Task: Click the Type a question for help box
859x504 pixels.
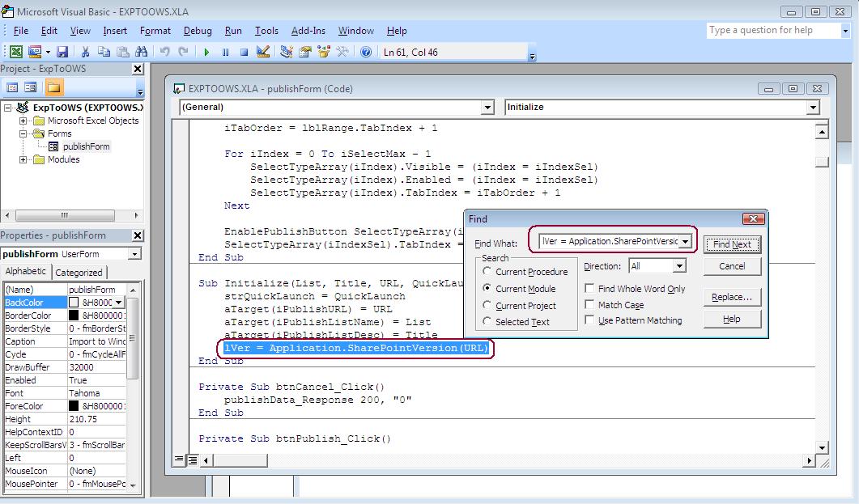Action: pos(773,30)
